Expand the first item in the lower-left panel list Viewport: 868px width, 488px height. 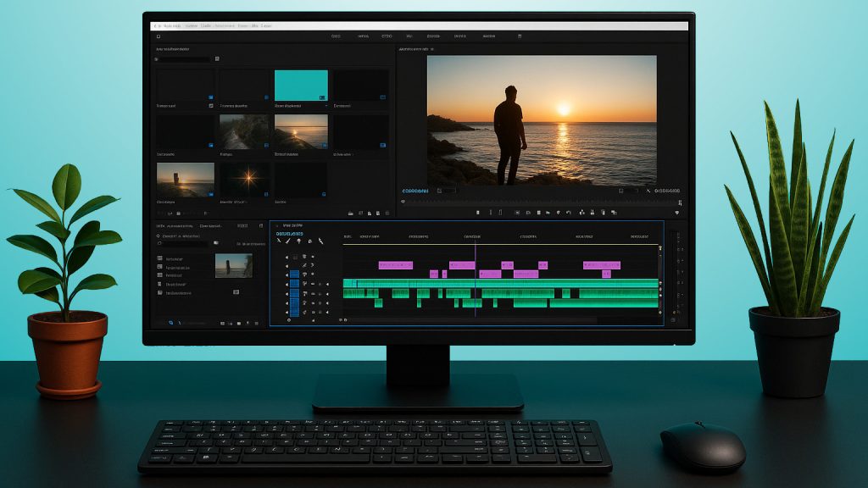(159, 258)
